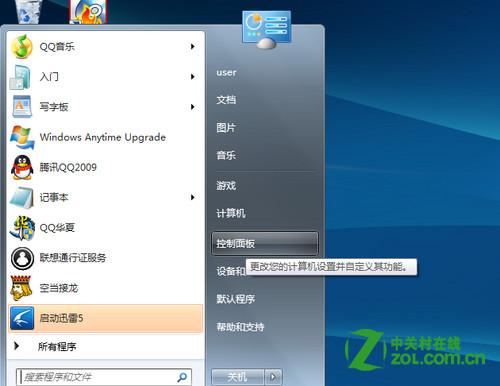This screenshot has width=500, height=386.
Task: Open QQ音乐 from the start menu
Action: 105,46
